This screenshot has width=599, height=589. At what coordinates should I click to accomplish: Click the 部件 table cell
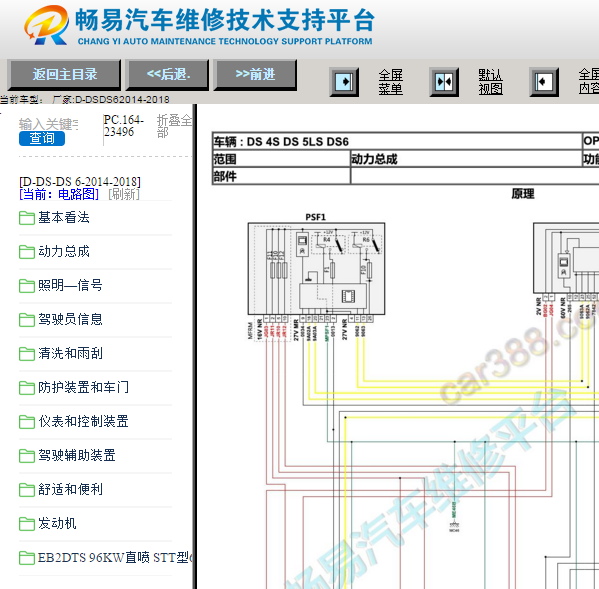281,176
